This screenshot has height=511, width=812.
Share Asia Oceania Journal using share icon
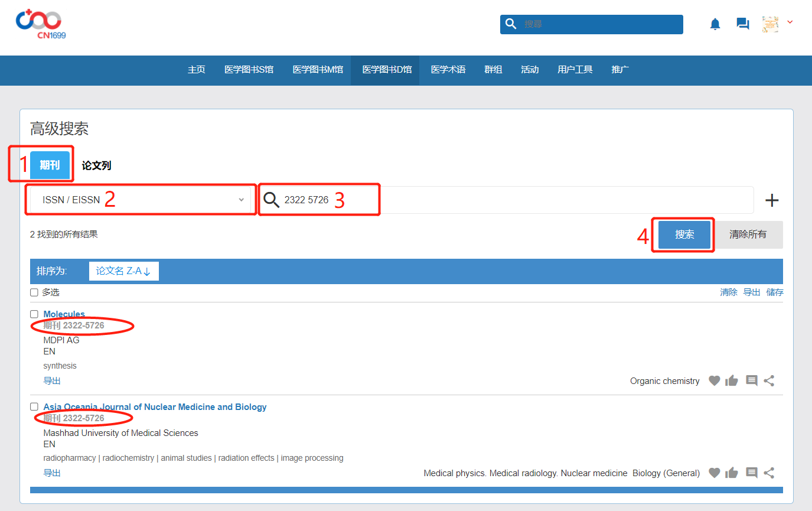(x=769, y=473)
